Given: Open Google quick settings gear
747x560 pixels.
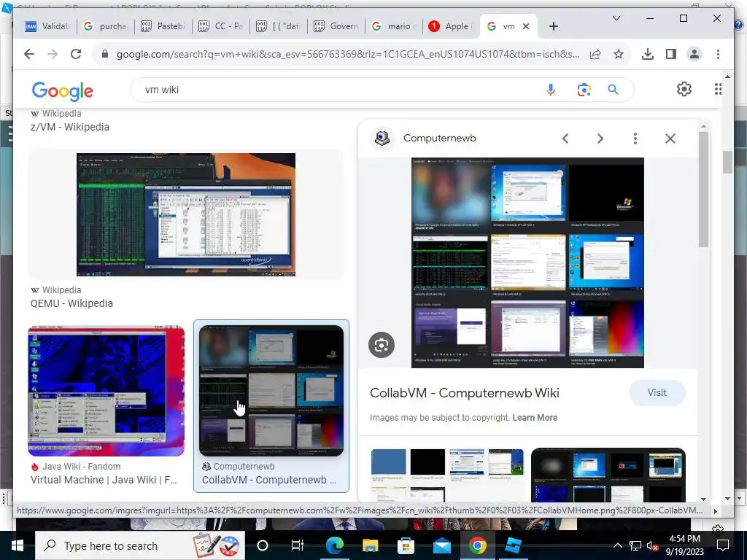Looking at the screenshot, I should pos(684,89).
